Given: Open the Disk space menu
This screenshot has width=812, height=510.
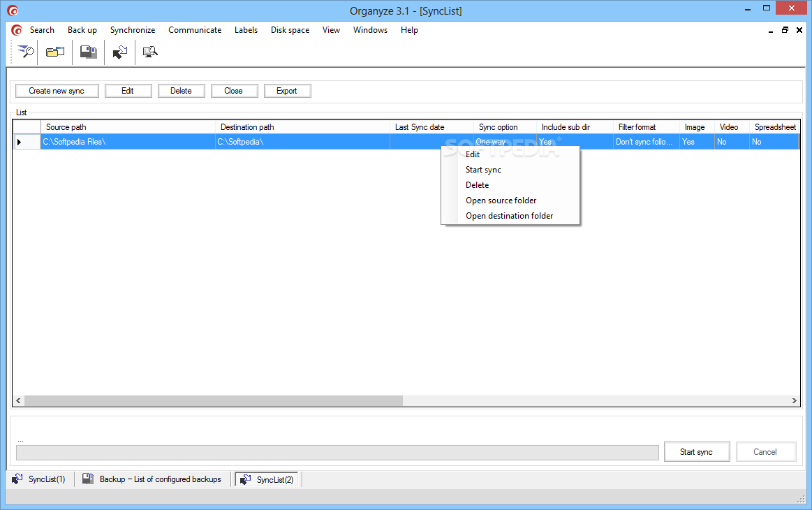Looking at the screenshot, I should (x=290, y=30).
